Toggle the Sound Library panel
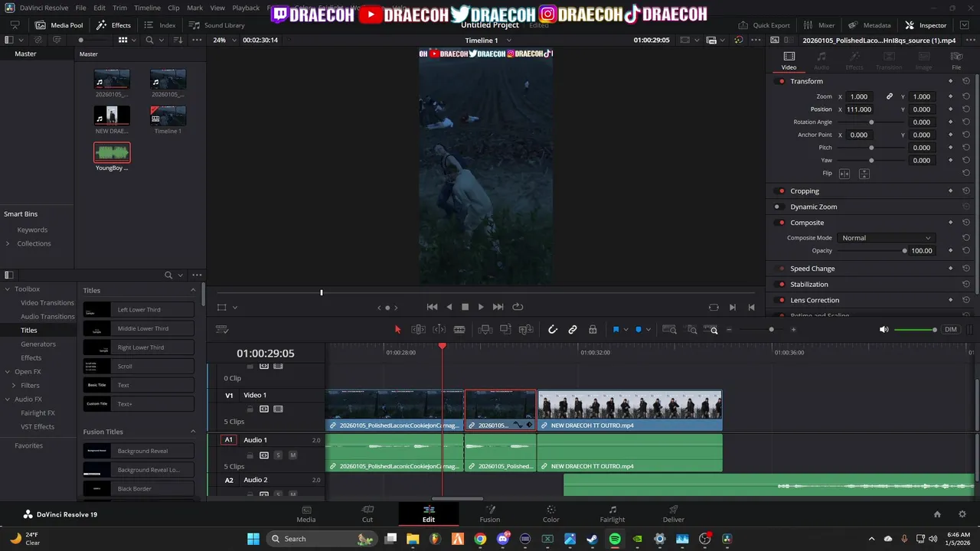Screen dimensions: 980x551 point(217,25)
